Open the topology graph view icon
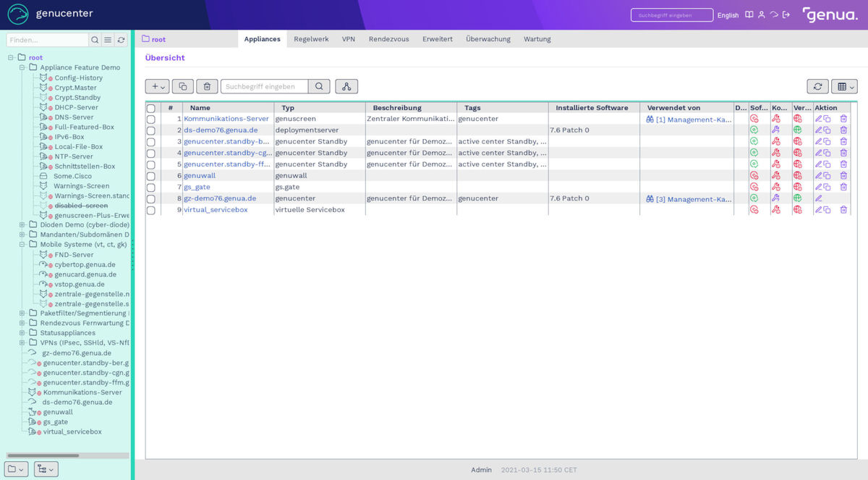 point(346,85)
